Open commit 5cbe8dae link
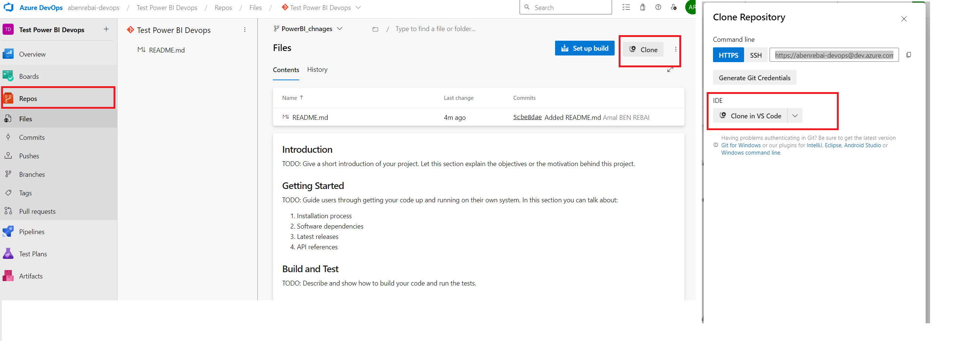 527,117
